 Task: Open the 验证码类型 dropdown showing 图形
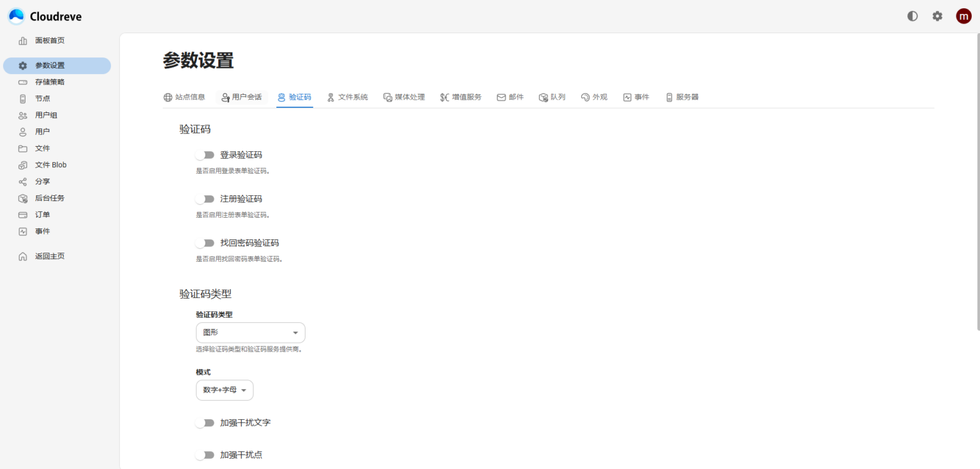251,332
